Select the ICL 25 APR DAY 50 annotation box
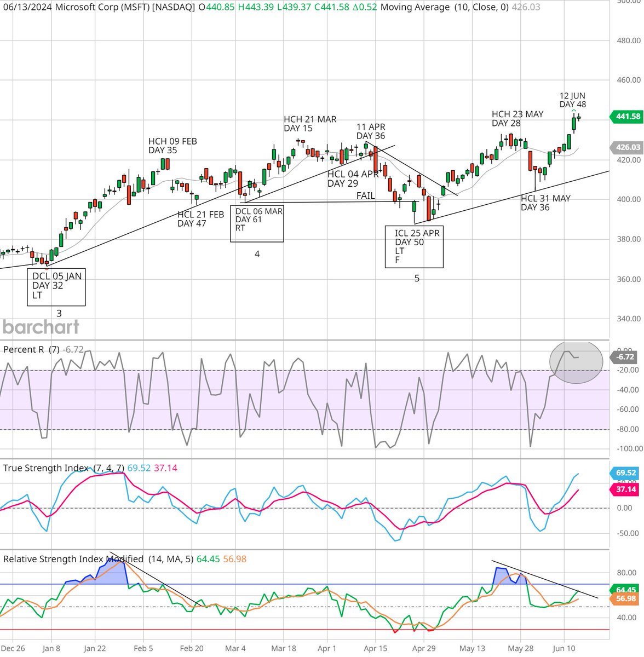Screen dimensions: 644x657 pyautogui.click(x=415, y=247)
